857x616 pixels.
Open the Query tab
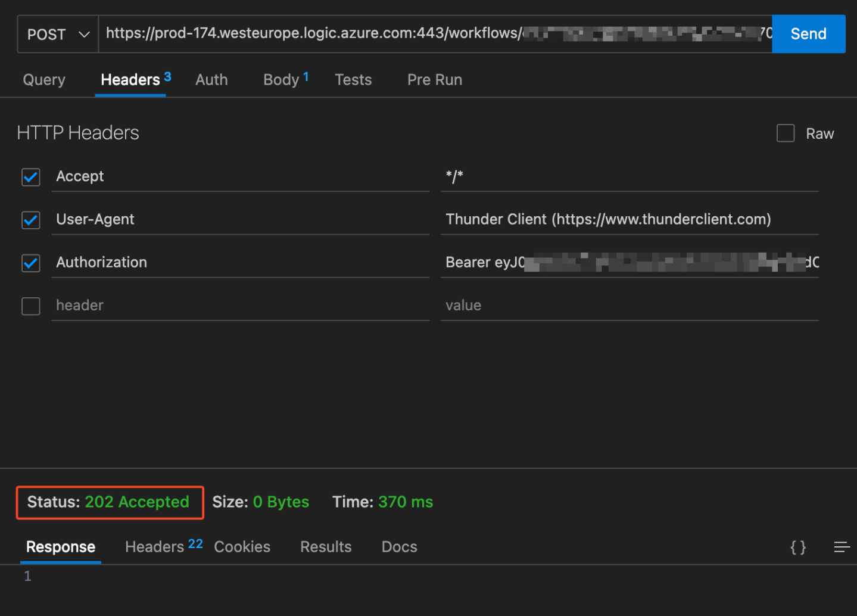[43, 79]
